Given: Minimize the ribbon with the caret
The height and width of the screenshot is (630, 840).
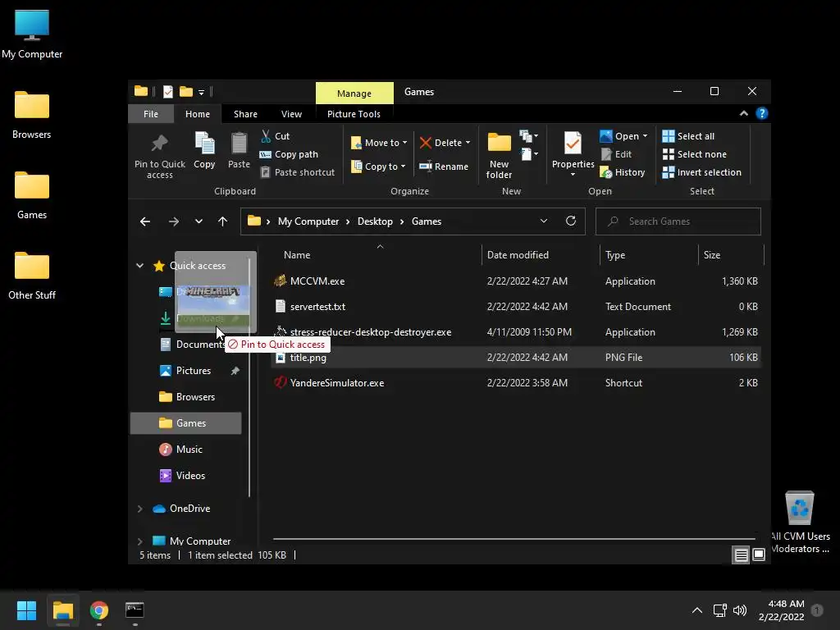Looking at the screenshot, I should [743, 113].
